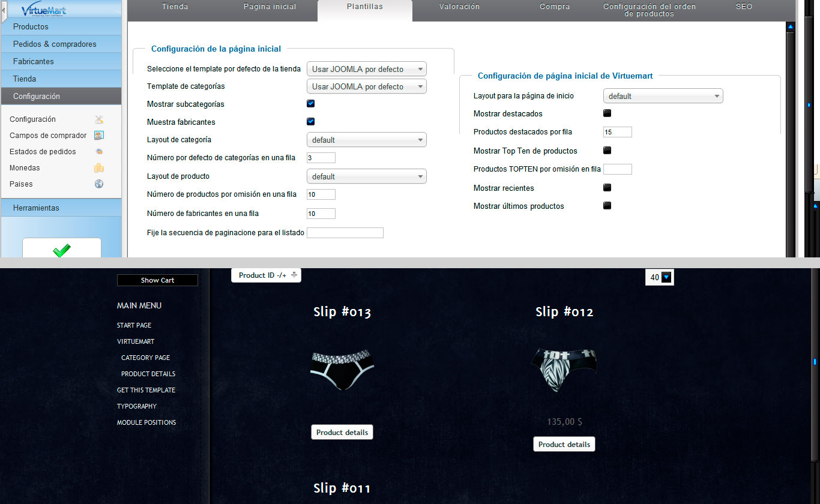Open the SEO tab
820x504 pixels.
pyautogui.click(x=744, y=7)
